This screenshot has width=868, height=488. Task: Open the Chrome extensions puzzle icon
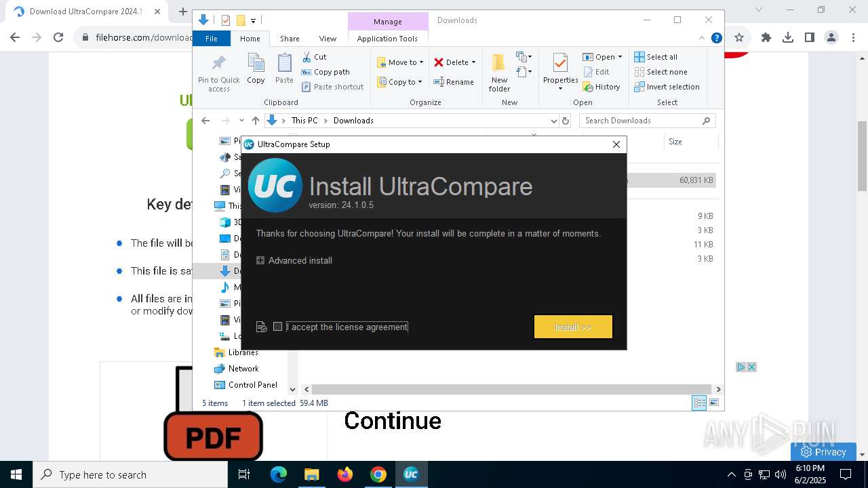pos(766,38)
